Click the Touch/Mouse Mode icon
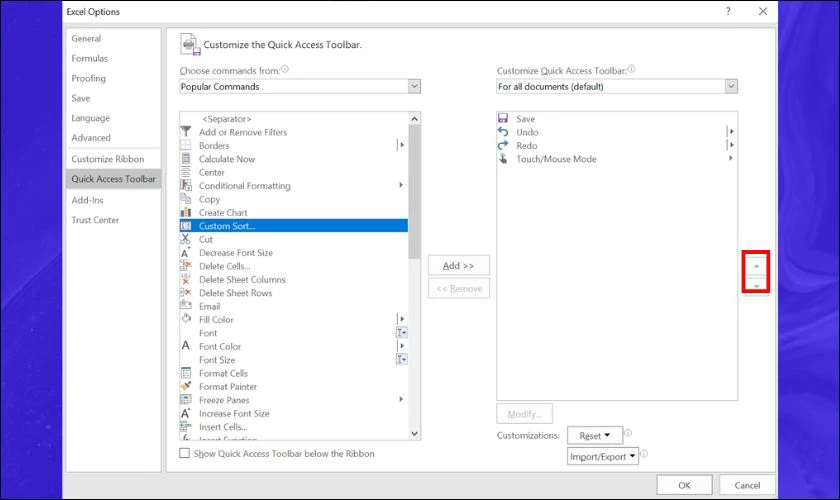The image size is (840, 500). (503, 159)
